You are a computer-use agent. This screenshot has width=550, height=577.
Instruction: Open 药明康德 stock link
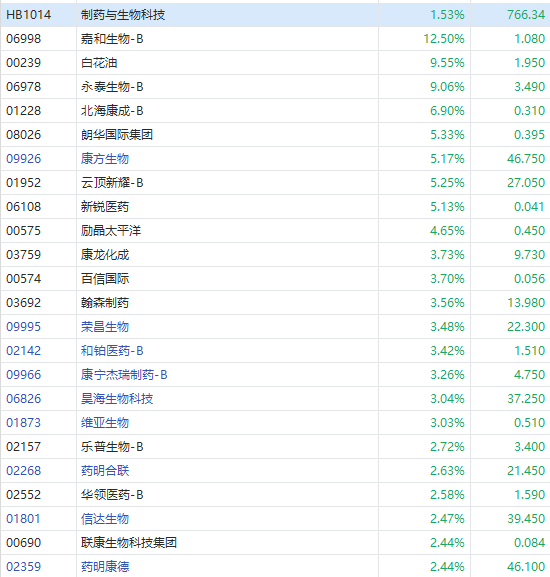105,567
